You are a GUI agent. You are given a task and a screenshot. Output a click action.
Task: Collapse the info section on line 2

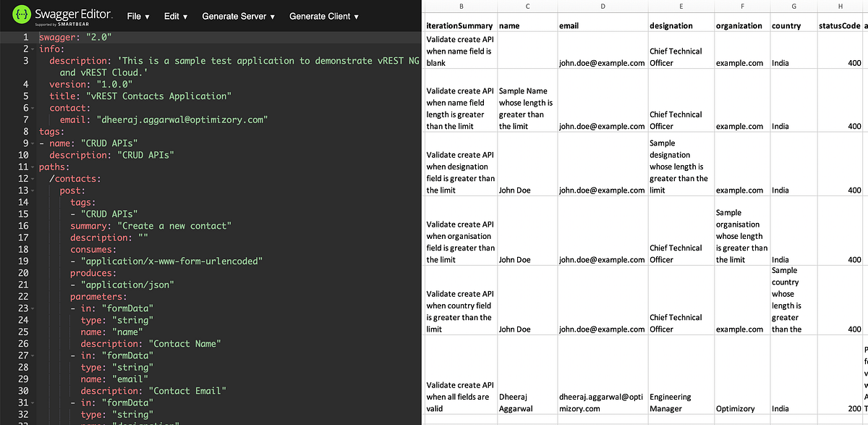(34, 49)
